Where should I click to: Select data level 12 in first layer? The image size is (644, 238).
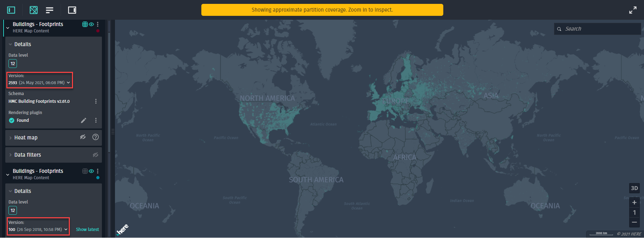pyautogui.click(x=13, y=64)
